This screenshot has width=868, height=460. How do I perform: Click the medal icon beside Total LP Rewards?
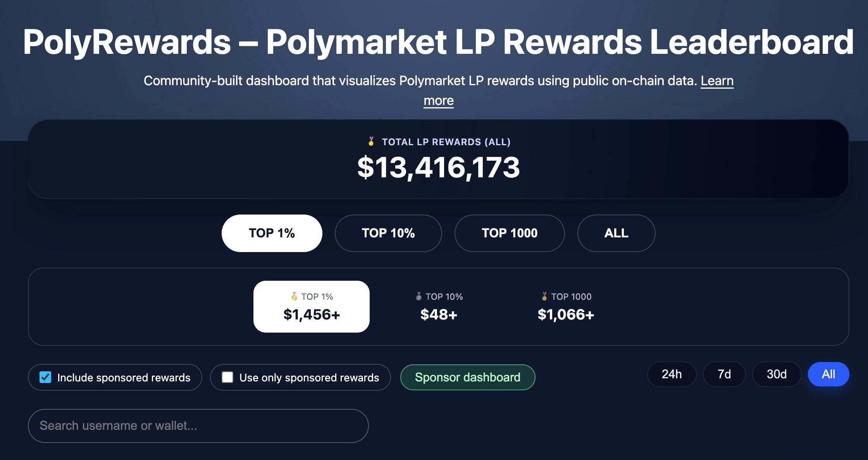coord(371,142)
